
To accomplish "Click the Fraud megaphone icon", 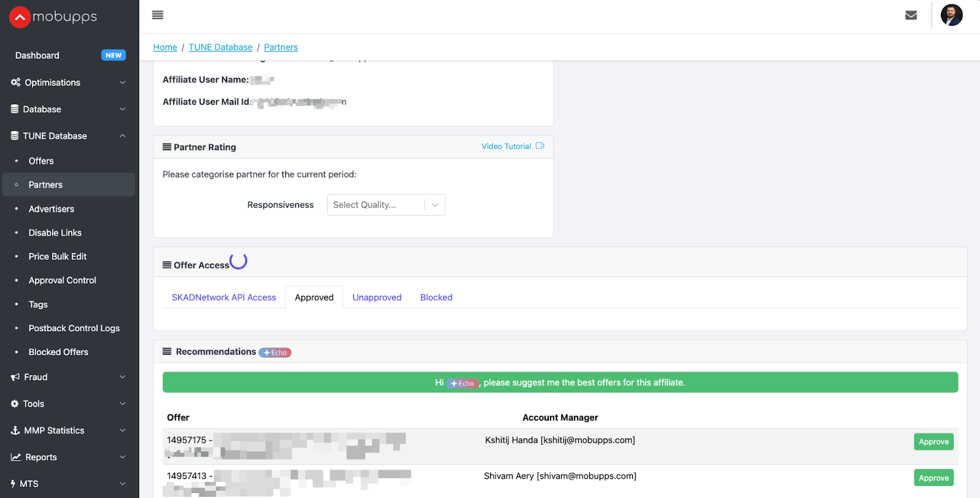I will coord(15,377).
